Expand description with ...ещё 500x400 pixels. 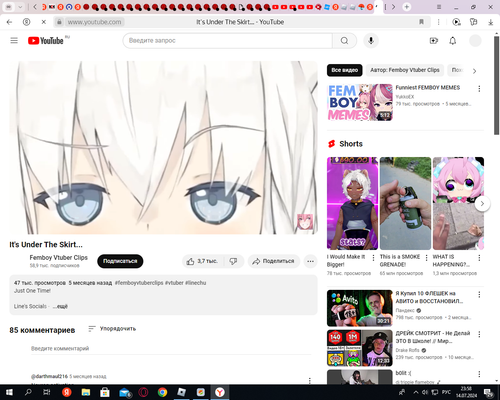coord(60,306)
